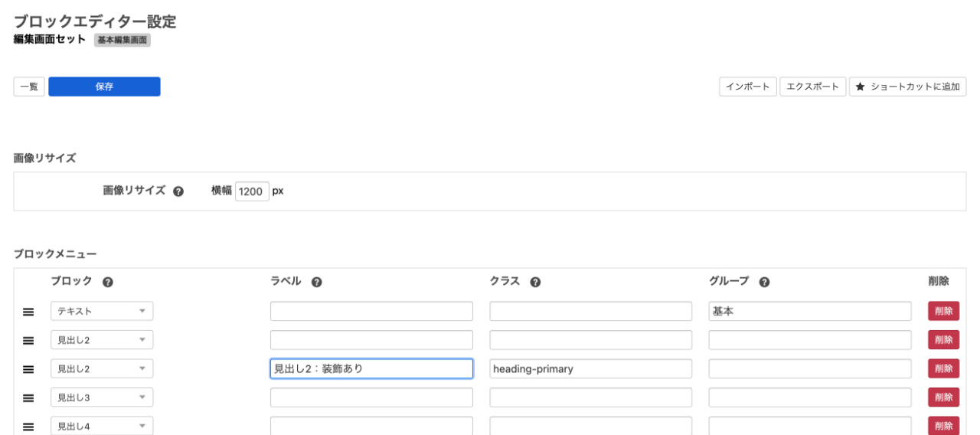Click help icon beside グループ column header
980x435 pixels.
[764, 283]
